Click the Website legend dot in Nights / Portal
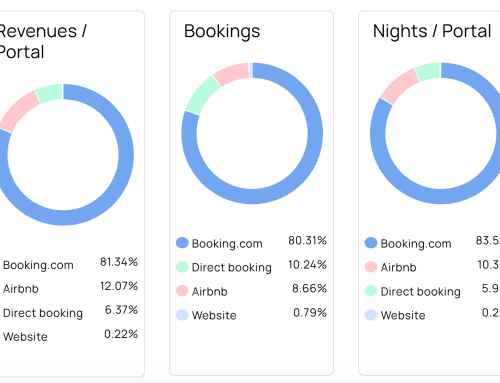The width and height of the screenshot is (500, 383). click(x=371, y=315)
